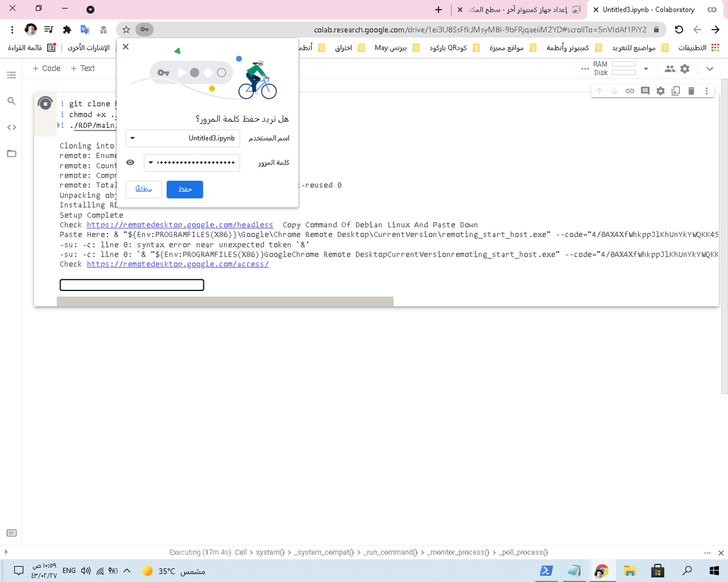Open the Chrome extensions puzzle icon

pyautogui.click(x=67, y=29)
